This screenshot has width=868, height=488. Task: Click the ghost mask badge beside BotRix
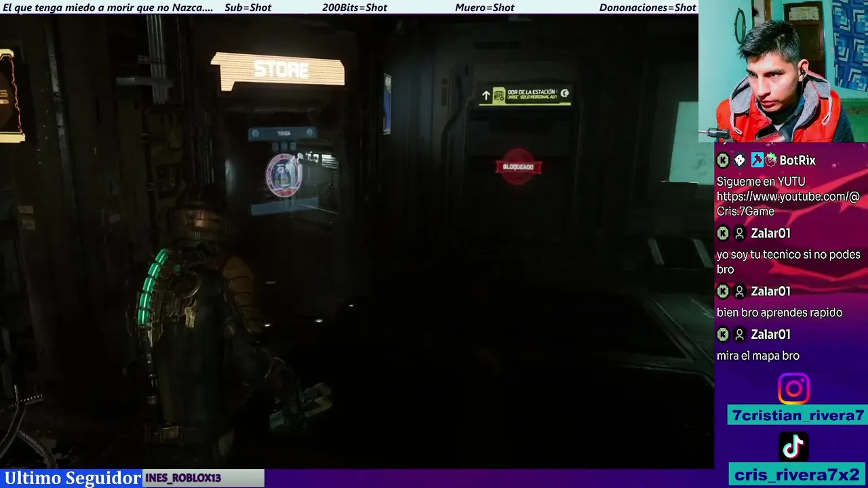pyautogui.click(x=740, y=161)
